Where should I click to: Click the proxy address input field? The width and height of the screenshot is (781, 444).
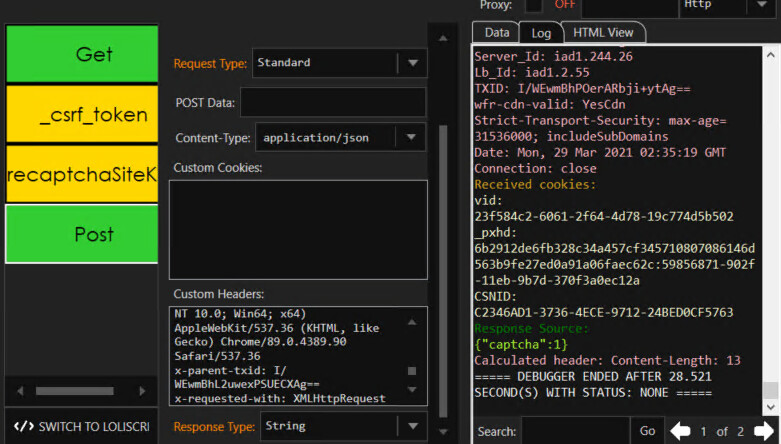coord(630,6)
